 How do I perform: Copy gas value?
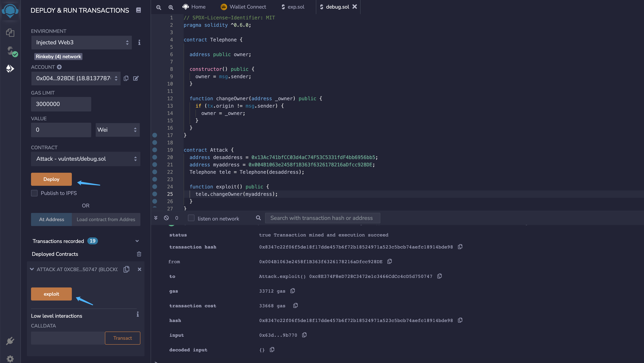[292, 291]
